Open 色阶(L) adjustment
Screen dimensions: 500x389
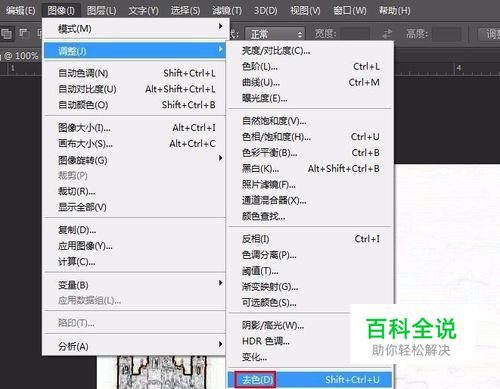pyautogui.click(x=310, y=67)
